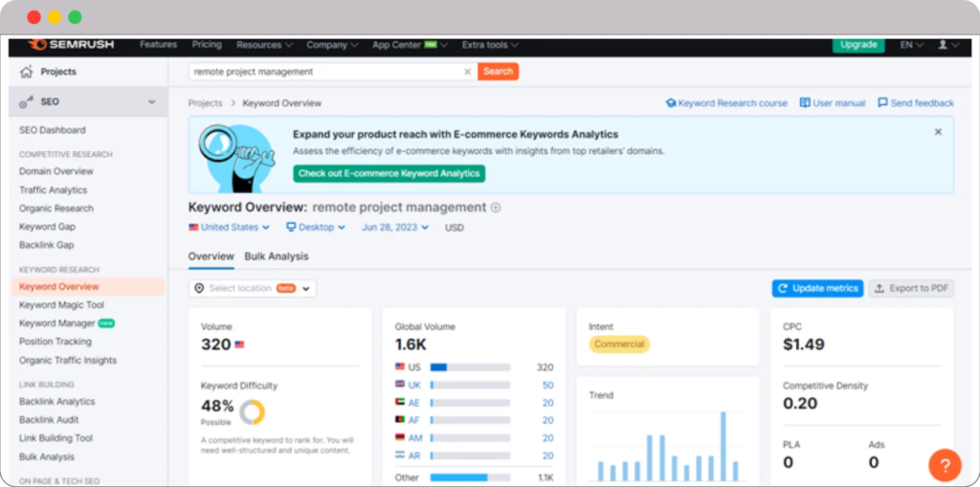
Task: Click the Export to PDF button
Action: coord(911,288)
